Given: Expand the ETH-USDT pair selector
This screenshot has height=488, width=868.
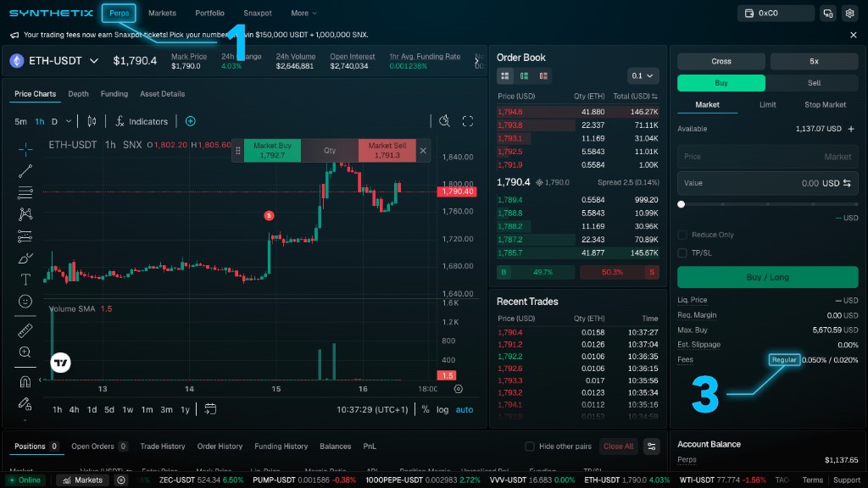Looking at the screenshot, I should pos(94,61).
